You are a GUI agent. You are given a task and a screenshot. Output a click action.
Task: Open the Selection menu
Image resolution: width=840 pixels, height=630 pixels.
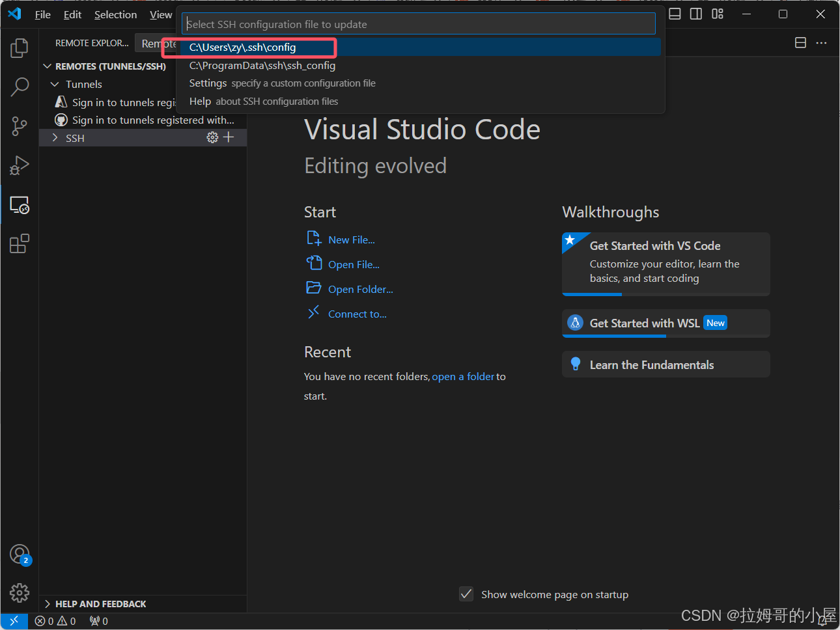point(116,14)
